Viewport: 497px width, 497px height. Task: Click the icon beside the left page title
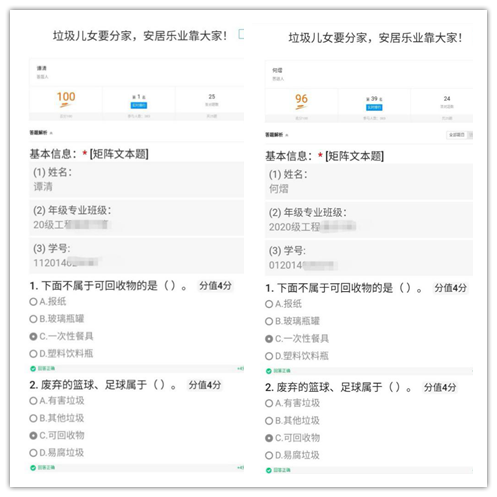click(x=241, y=34)
